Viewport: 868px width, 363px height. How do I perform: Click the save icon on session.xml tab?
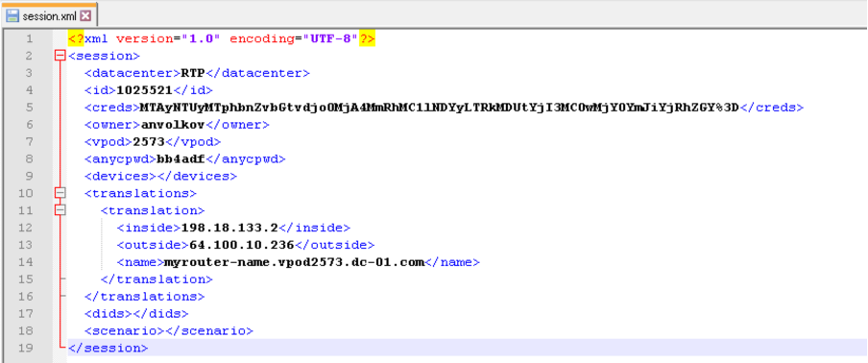tap(12, 15)
